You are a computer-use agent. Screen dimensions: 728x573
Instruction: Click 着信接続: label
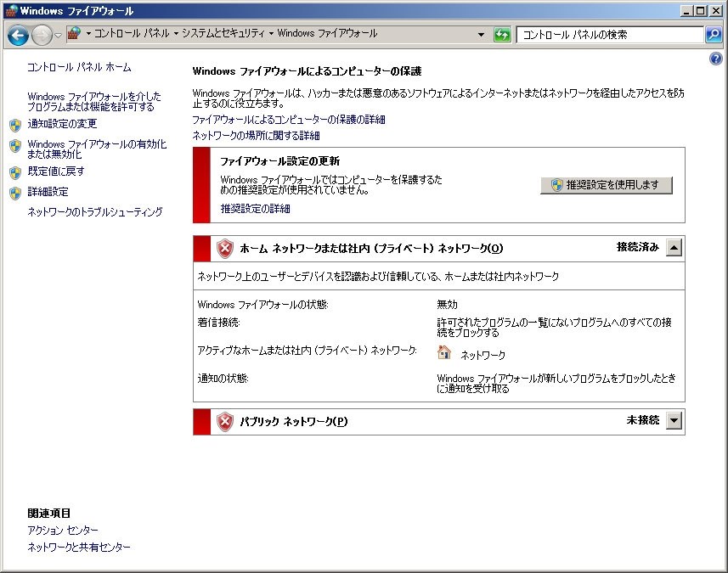218,322
